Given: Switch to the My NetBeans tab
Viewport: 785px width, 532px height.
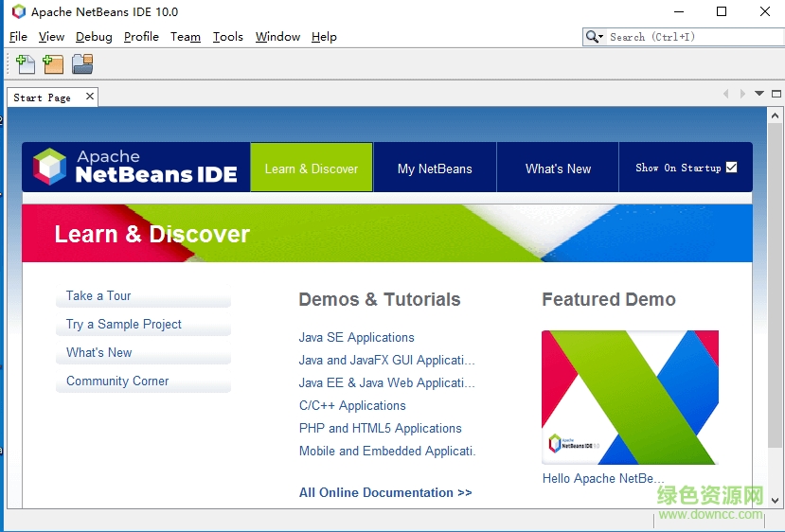Looking at the screenshot, I should 435,168.
